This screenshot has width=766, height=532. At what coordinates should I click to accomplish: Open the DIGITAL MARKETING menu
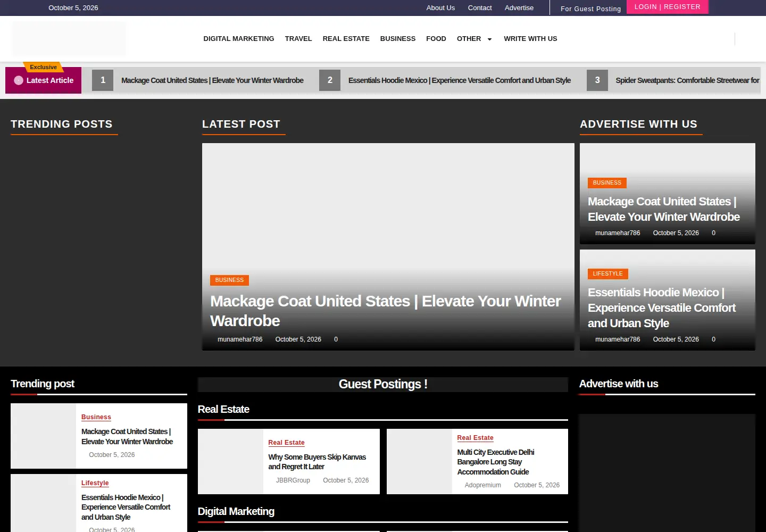(x=239, y=39)
